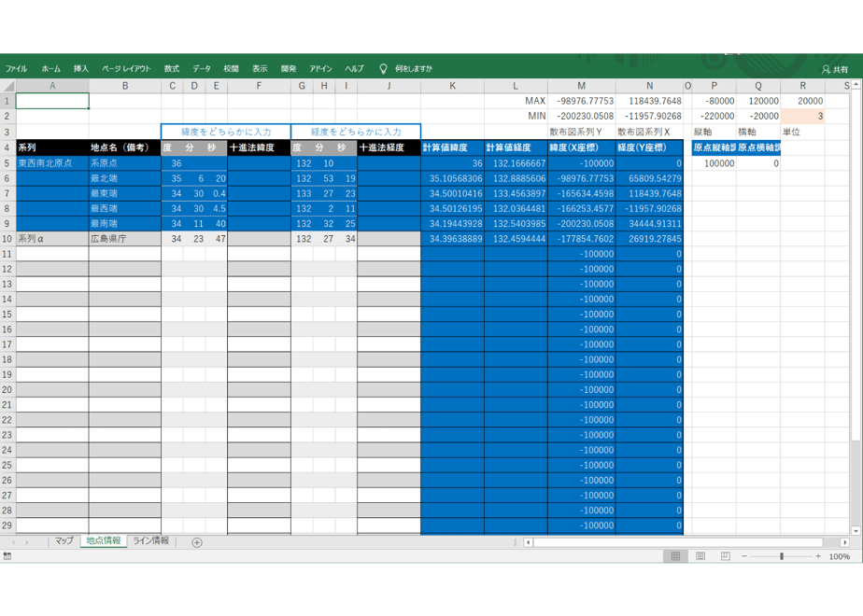Image resolution: width=863 pixels, height=616 pixels.
Task: Select cell with value 100000 in row 5
Action: click(714, 163)
